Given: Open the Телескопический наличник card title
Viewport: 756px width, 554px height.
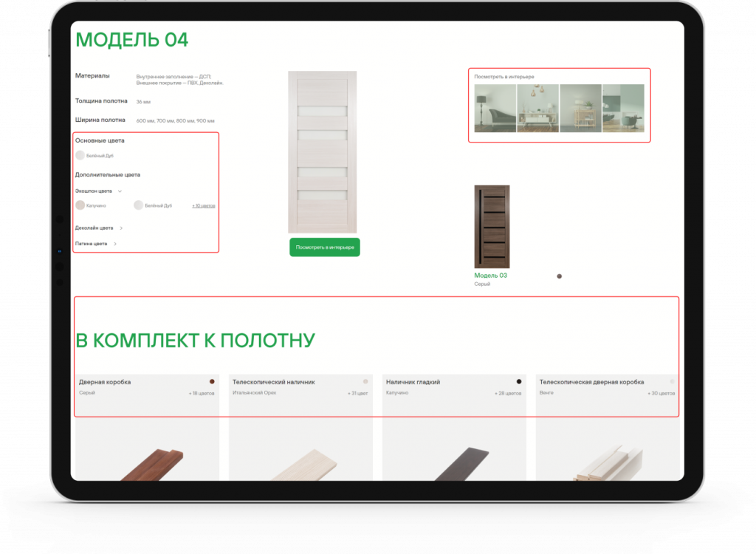Looking at the screenshot, I should pos(273,382).
